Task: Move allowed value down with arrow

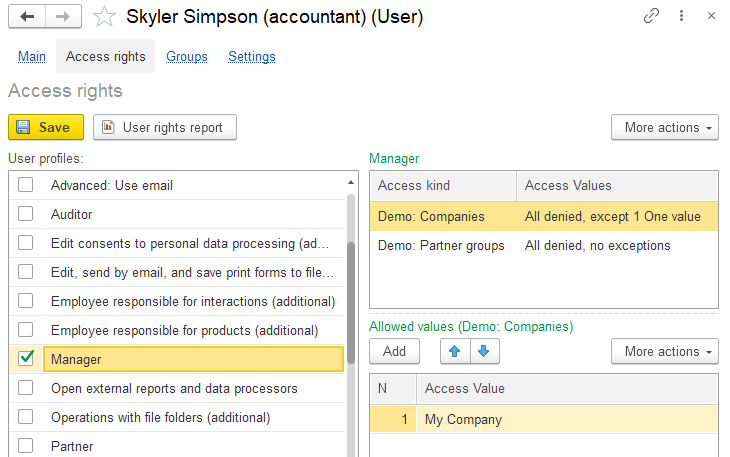Action: (x=483, y=351)
